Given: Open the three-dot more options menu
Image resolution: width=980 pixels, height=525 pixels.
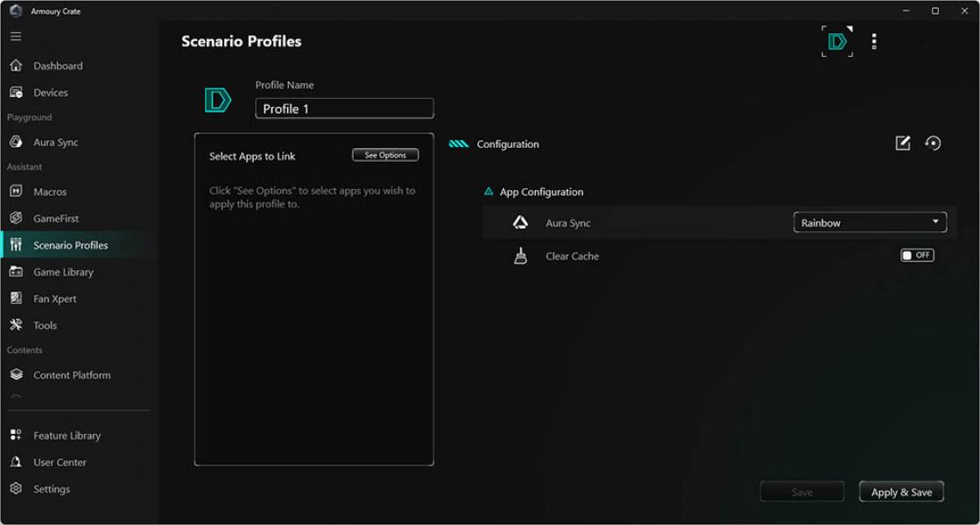Looking at the screenshot, I should click(x=874, y=41).
